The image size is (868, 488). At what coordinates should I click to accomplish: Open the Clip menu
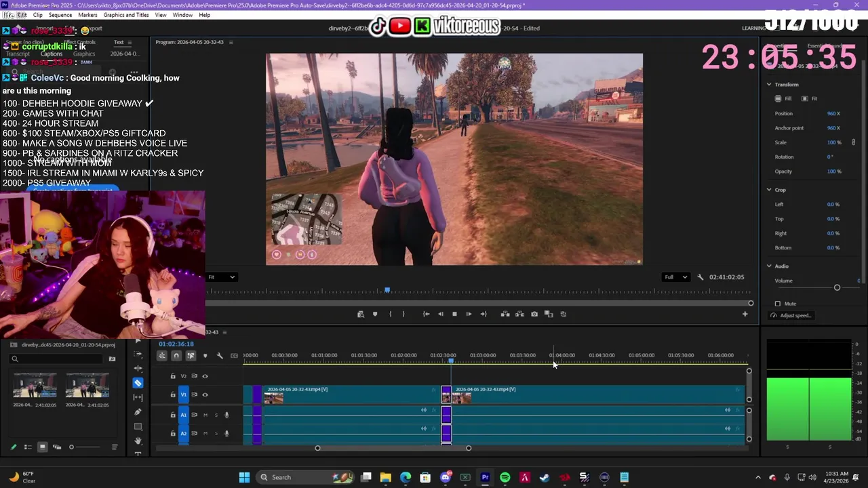pos(38,15)
